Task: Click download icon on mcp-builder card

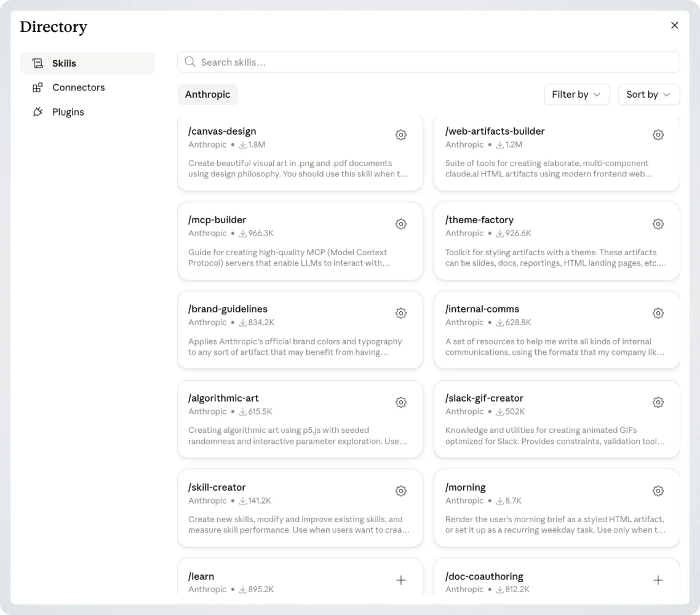Action: [x=243, y=234]
